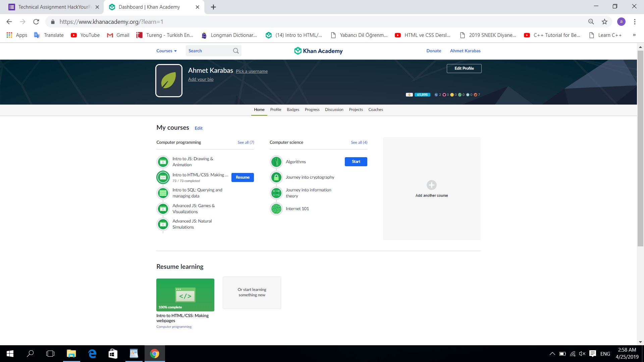Switch to the Profile tab
644x362 pixels.
tap(276, 110)
